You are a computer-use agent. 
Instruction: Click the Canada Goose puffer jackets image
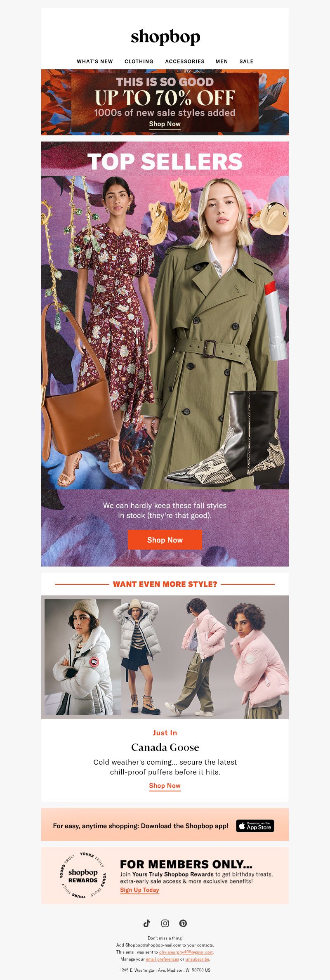pyautogui.click(x=165, y=657)
